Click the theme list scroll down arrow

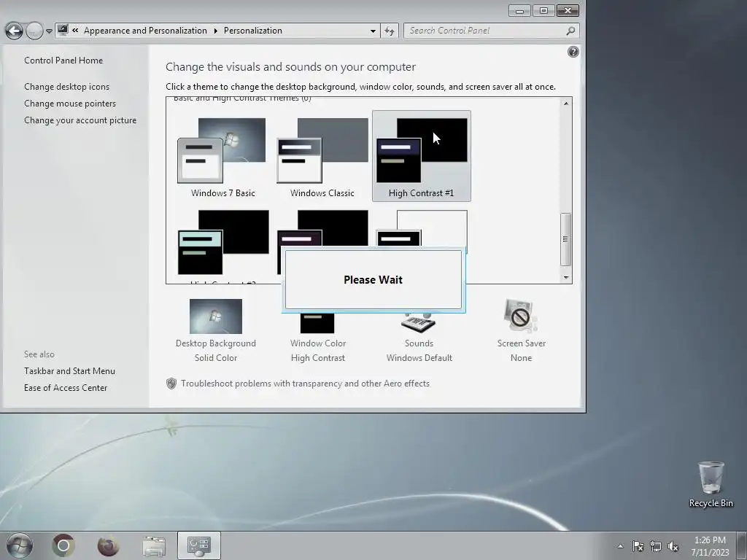(x=566, y=277)
